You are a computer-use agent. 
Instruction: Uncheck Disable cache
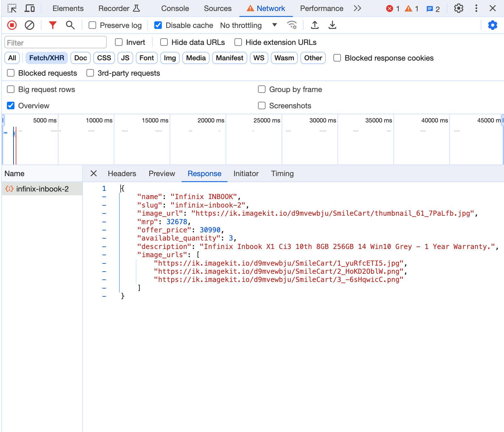click(158, 25)
